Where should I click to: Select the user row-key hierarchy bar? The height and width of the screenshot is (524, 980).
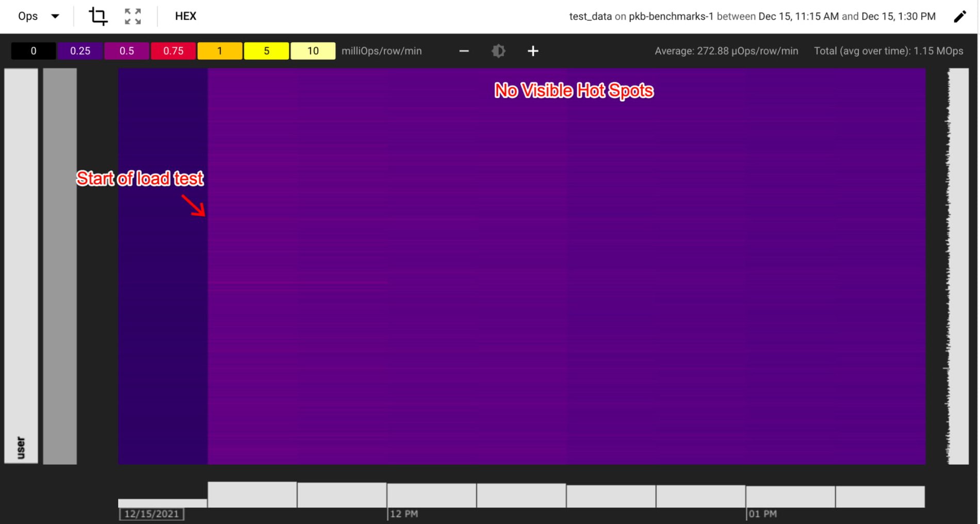click(x=21, y=266)
